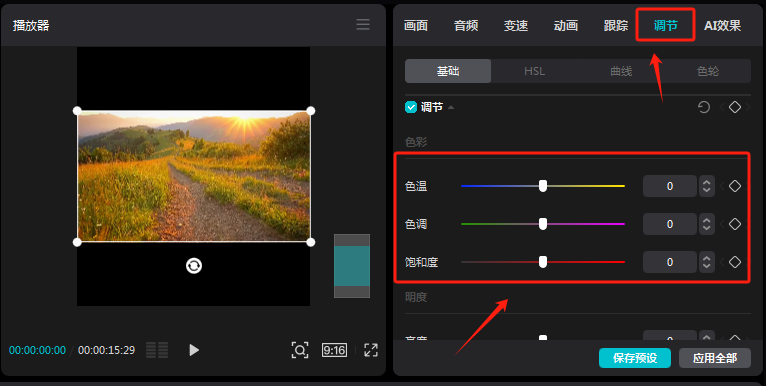766x386 pixels.
Task: Click the play button in player
Action: point(194,350)
